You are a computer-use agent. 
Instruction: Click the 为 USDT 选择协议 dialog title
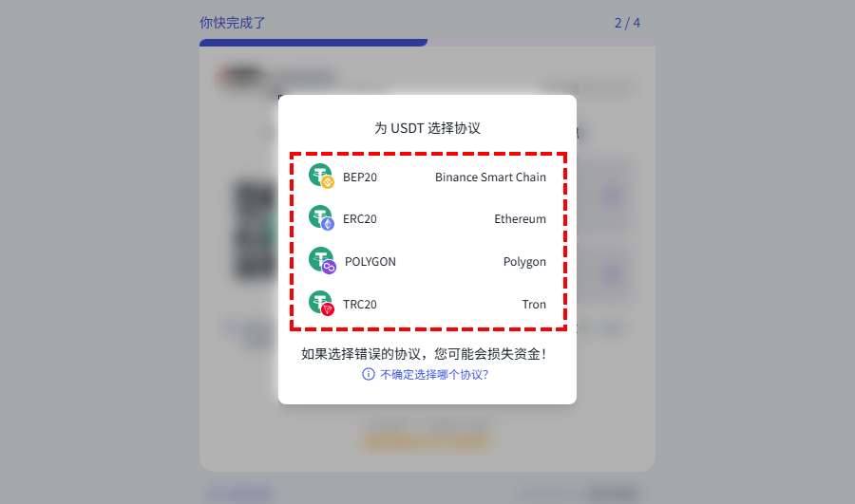427,128
